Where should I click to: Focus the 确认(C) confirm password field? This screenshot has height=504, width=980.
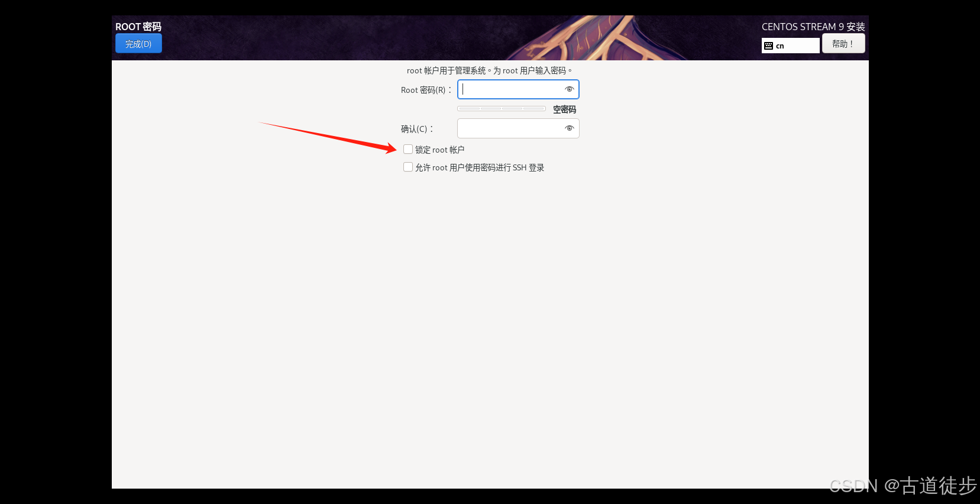pos(518,128)
